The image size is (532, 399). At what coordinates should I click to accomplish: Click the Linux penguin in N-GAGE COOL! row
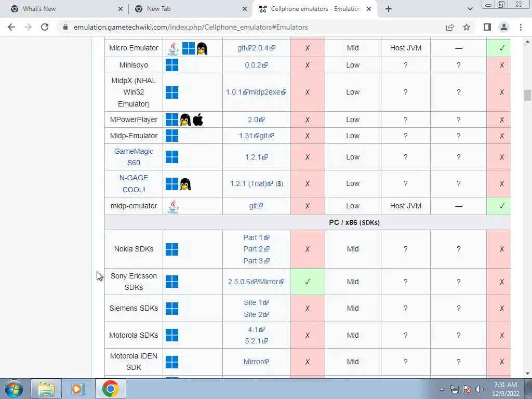185,184
